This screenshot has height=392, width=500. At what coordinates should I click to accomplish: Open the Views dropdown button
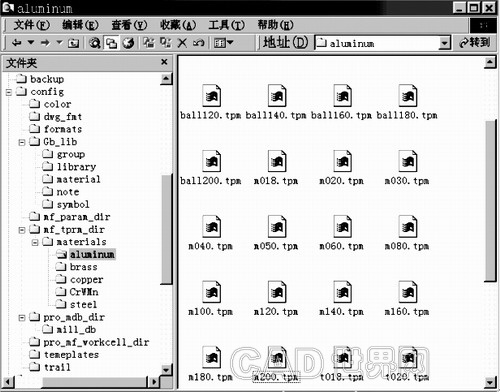[x=223, y=43]
